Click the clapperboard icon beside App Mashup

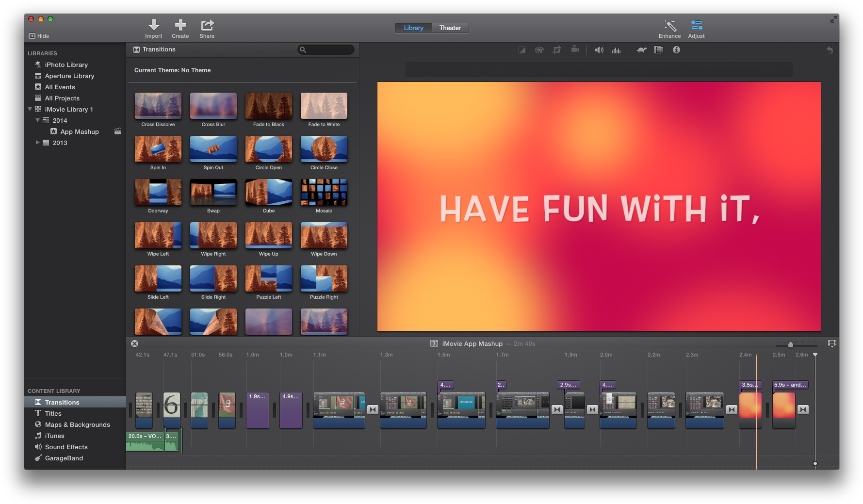pos(117,131)
